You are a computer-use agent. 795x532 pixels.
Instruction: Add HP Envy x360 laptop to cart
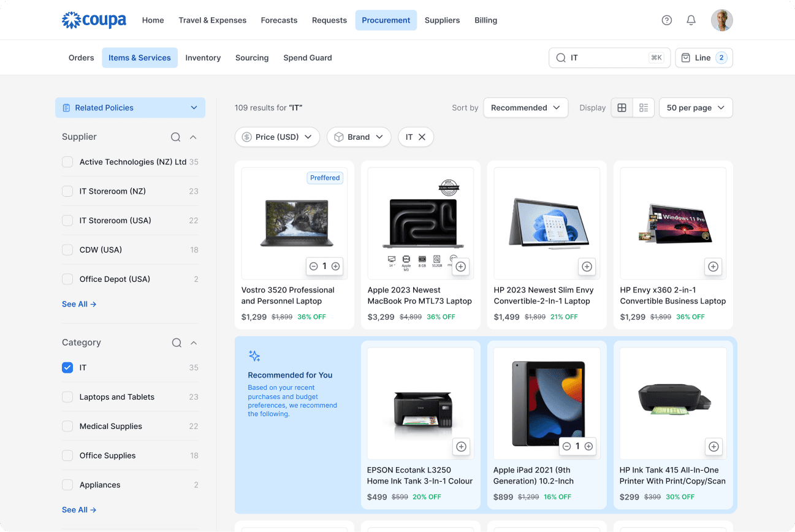(x=713, y=267)
